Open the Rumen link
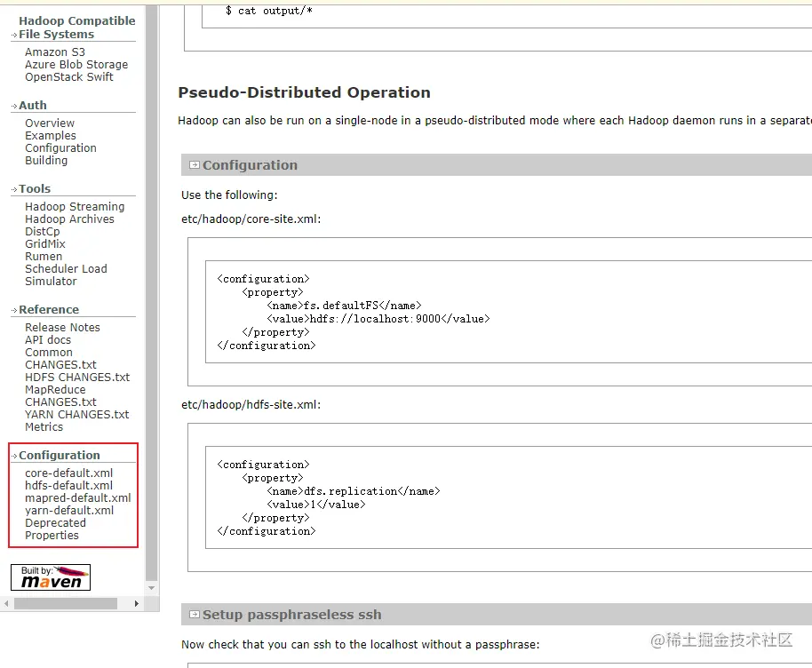812x668 pixels. pyautogui.click(x=44, y=257)
